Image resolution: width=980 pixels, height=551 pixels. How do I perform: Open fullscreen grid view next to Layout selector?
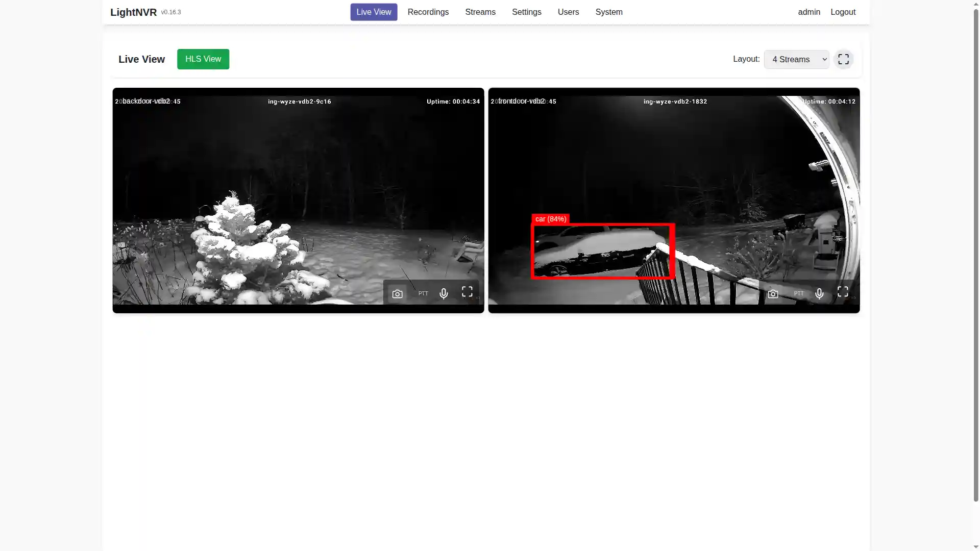[x=843, y=59]
